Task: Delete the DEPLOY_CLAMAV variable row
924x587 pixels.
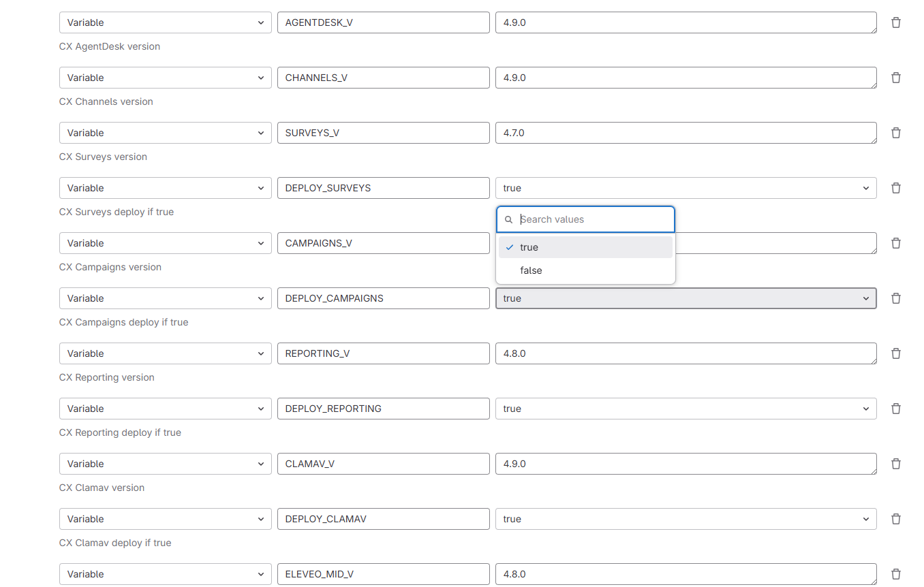Action: click(x=896, y=519)
